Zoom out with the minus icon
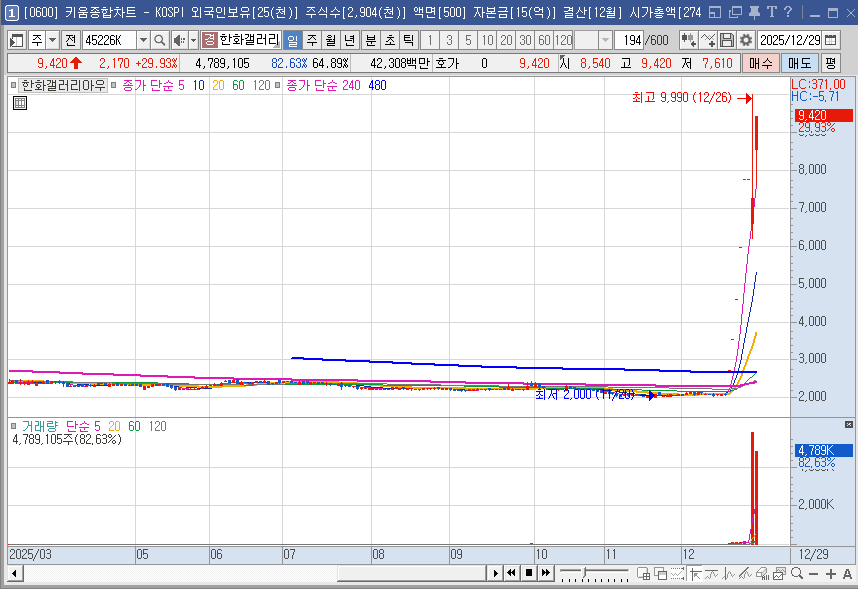This screenshot has width=858, height=589. [x=813, y=574]
